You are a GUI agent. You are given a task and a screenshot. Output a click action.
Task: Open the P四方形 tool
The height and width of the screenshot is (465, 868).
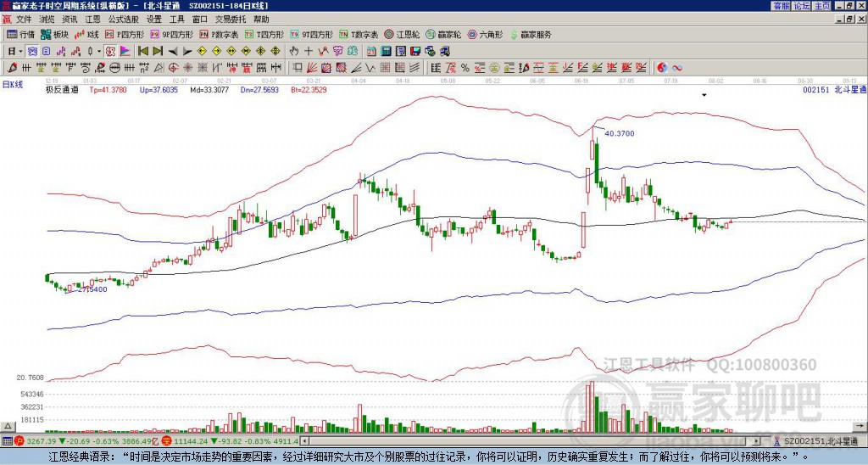click(125, 34)
